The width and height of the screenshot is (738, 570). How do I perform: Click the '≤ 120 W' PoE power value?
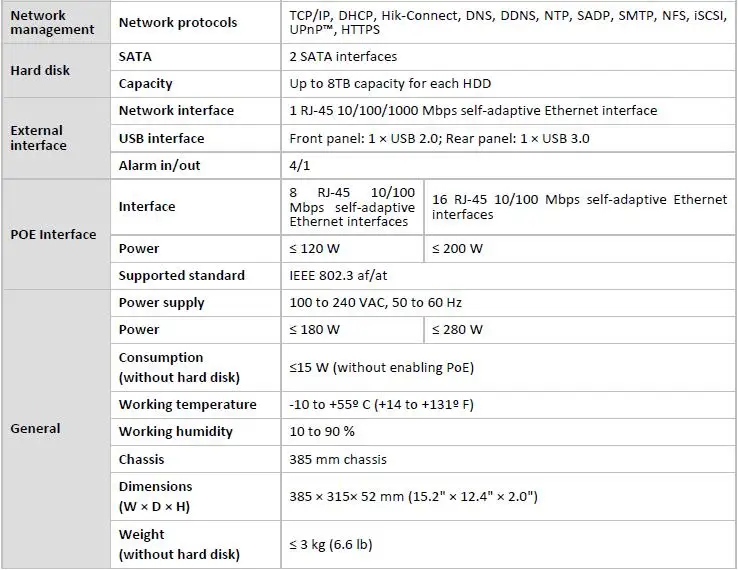tap(314, 249)
